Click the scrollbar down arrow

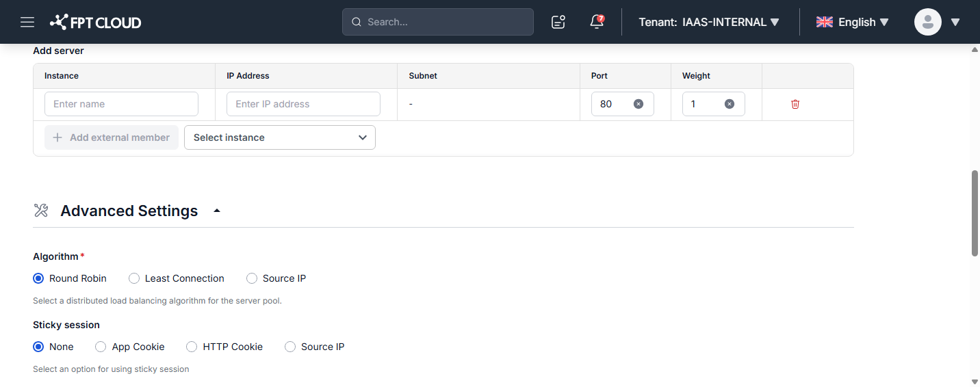click(975, 381)
